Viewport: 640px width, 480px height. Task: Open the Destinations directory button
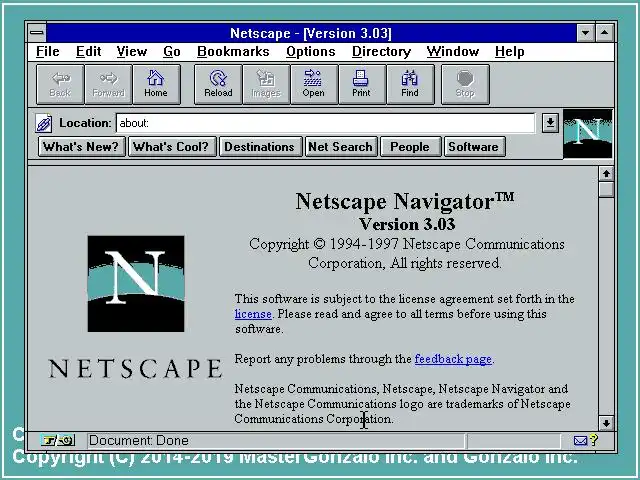click(260, 147)
